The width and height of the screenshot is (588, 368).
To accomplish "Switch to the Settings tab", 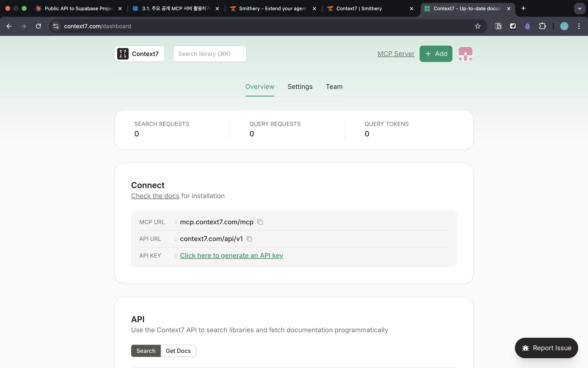I will 300,87.
